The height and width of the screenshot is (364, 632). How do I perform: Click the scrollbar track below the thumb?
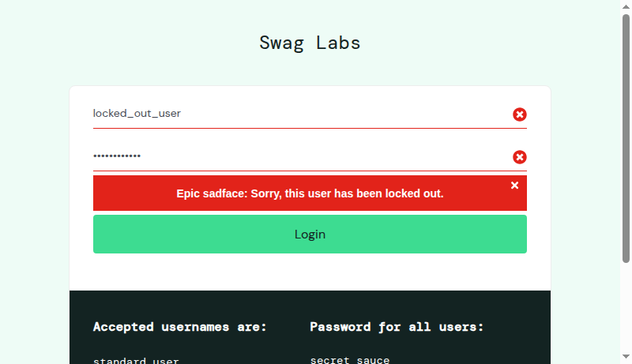626,308
